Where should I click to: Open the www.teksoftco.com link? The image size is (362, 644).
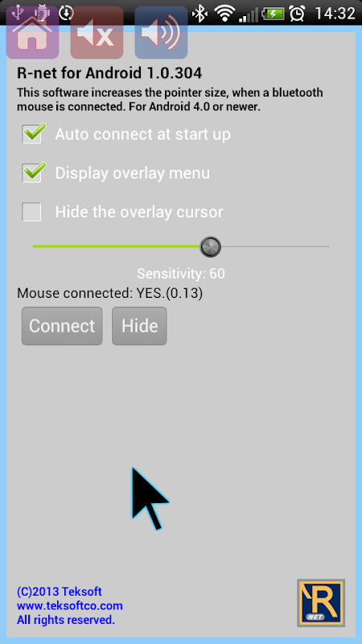[x=70, y=605]
